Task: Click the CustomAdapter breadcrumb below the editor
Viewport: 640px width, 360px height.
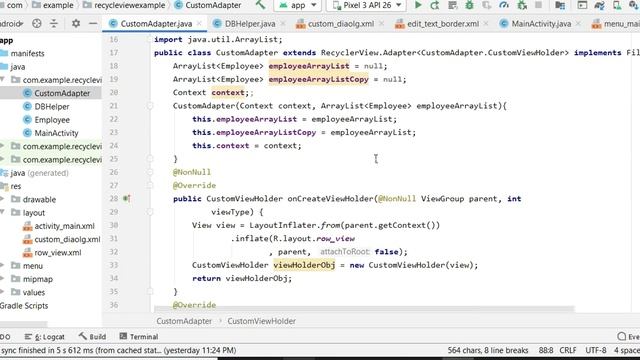Action: point(184,321)
